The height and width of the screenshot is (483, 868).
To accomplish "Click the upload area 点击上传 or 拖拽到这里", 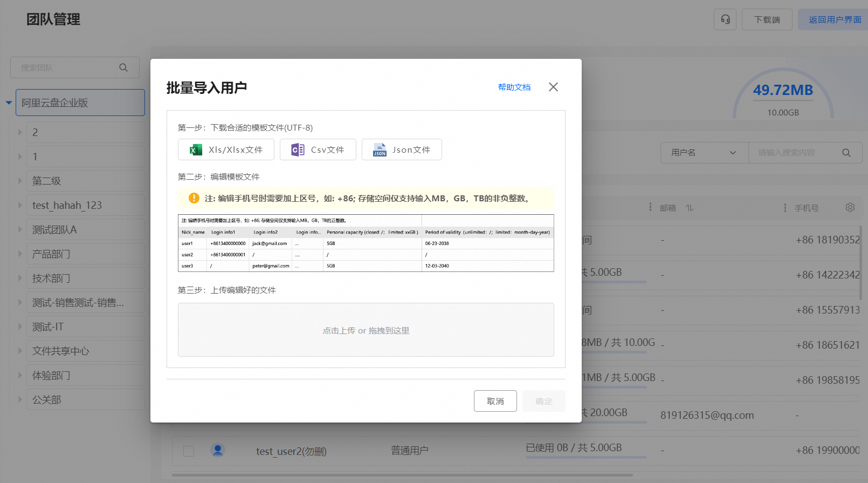I will (366, 330).
